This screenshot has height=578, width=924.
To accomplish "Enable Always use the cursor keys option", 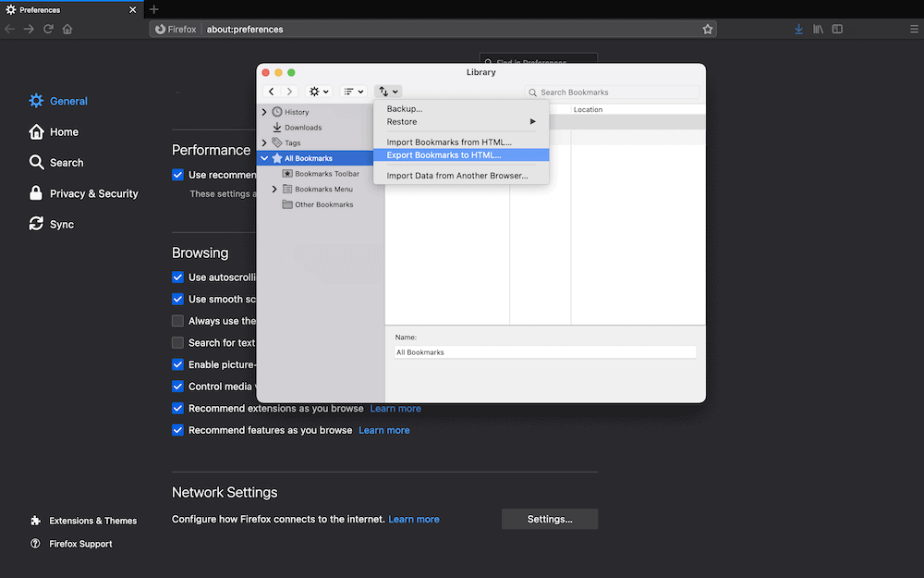I will point(176,321).
